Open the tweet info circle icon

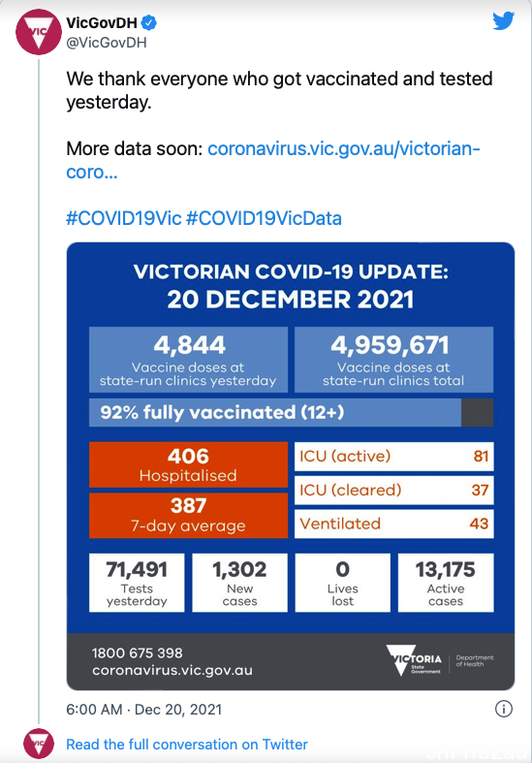tap(503, 709)
